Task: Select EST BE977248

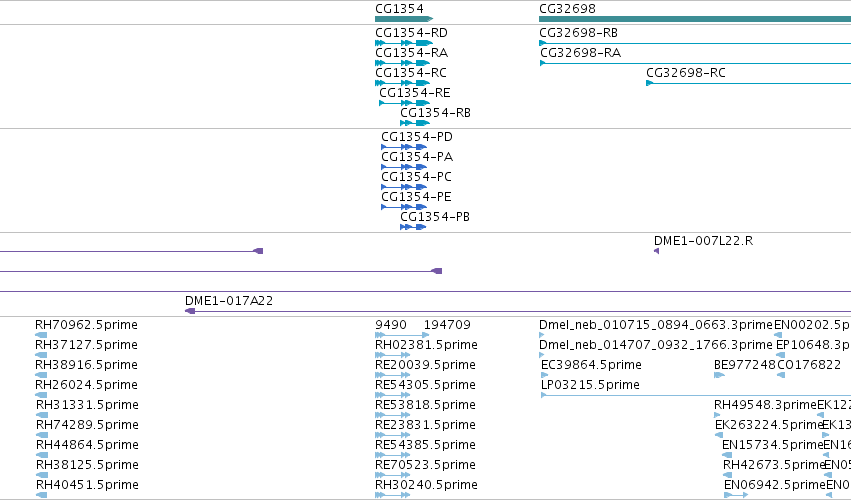Action: (x=745, y=365)
